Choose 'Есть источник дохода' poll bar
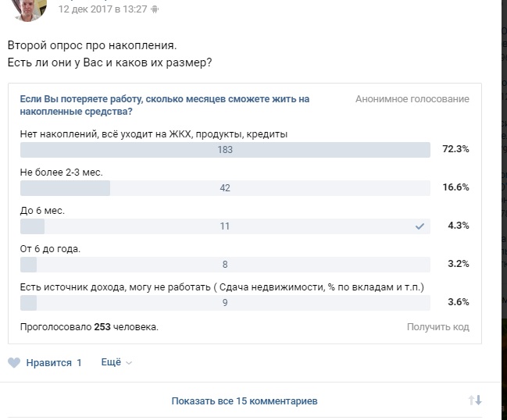The width and height of the screenshot is (507, 420). (x=225, y=303)
